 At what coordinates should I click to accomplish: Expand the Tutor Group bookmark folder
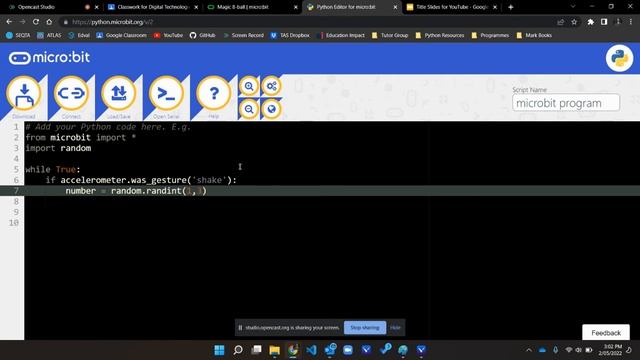(x=390, y=36)
